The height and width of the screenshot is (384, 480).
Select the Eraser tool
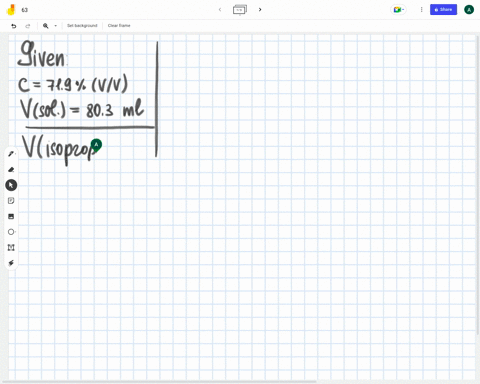[11, 170]
